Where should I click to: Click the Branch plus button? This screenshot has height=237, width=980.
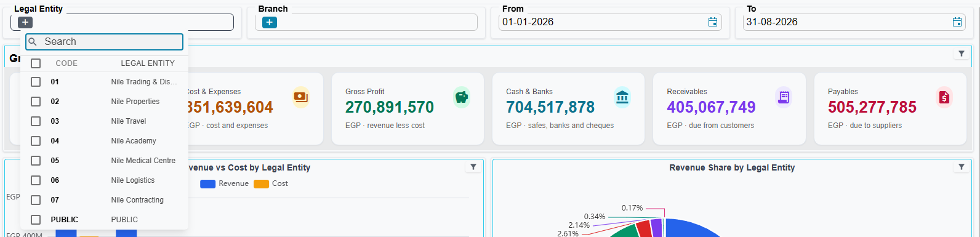269,22
